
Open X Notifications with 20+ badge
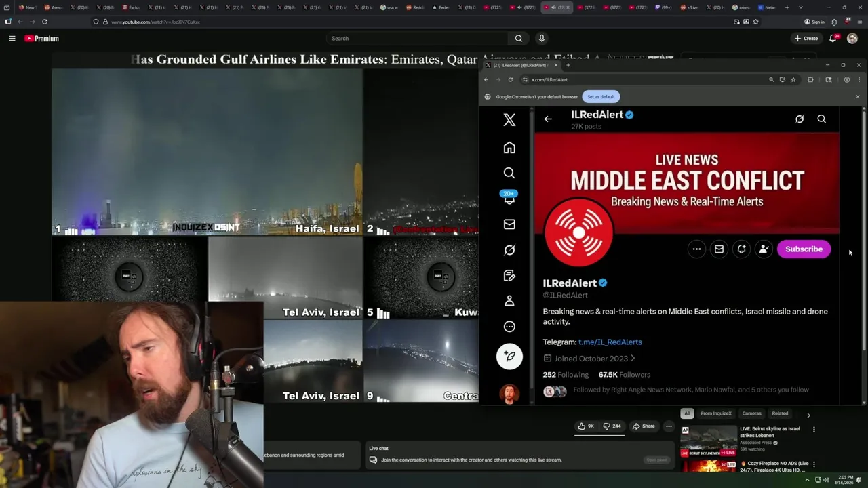509,198
